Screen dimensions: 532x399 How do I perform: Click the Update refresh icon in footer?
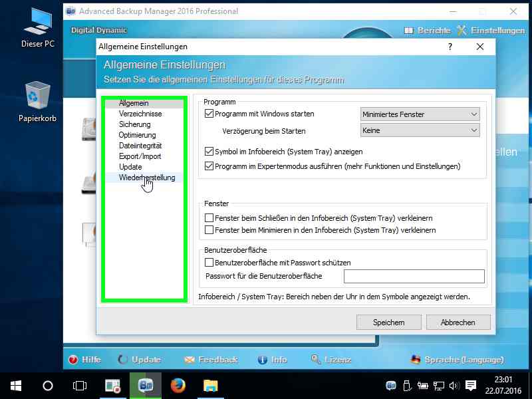click(123, 360)
